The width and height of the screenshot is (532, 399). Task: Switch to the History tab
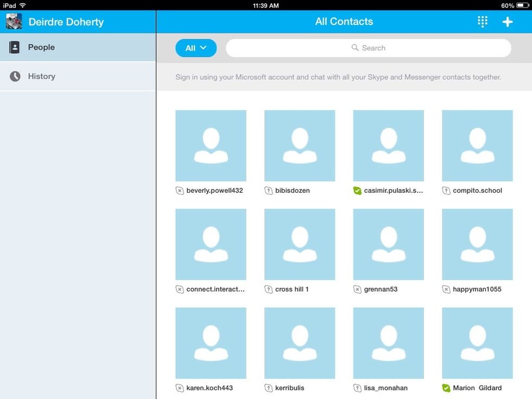(42, 76)
